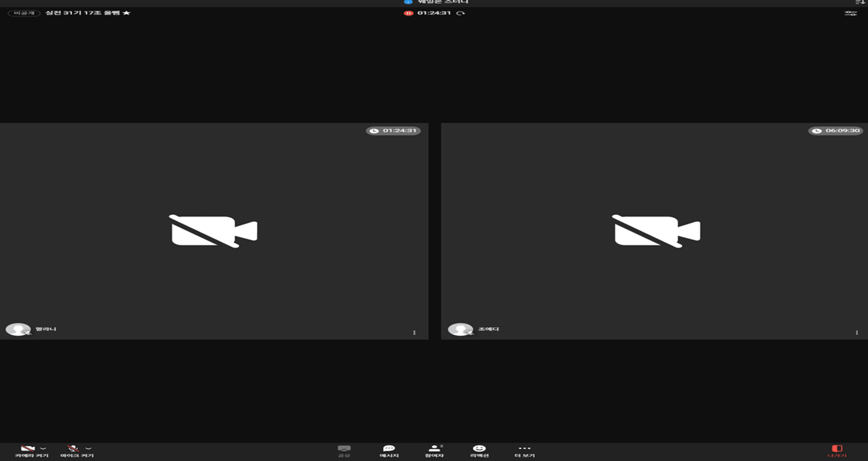Click 조에디's profile avatar
868x461 pixels.
[x=460, y=329]
